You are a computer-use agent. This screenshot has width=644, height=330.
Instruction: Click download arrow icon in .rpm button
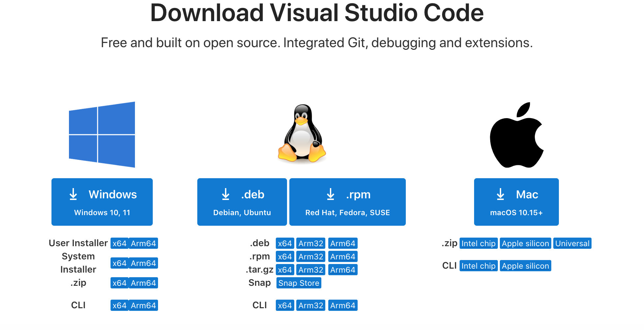point(331,194)
